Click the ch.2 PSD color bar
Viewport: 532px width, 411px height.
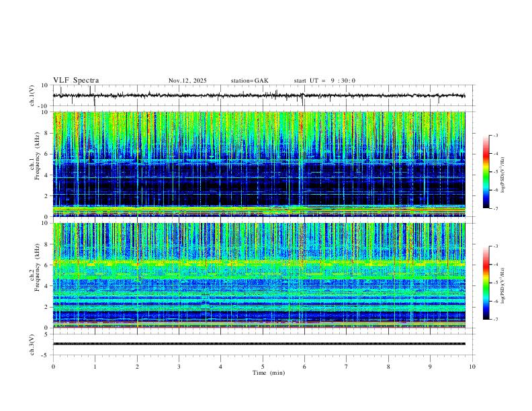click(x=486, y=283)
